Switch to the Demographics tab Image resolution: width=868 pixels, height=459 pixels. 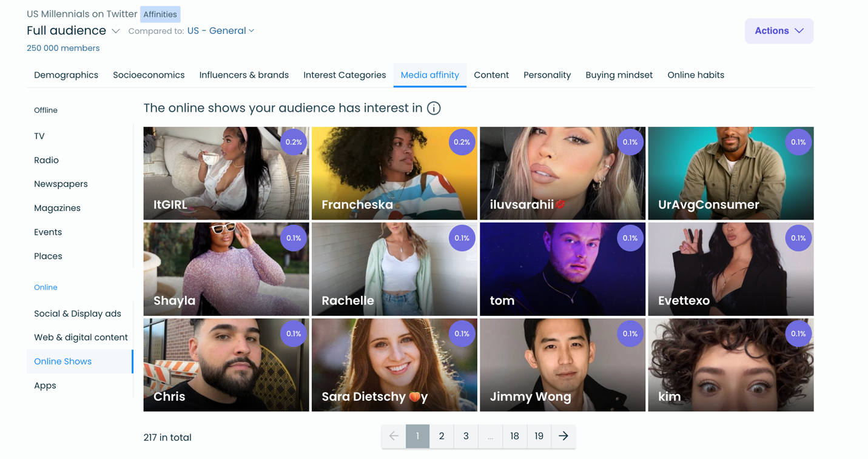point(66,75)
